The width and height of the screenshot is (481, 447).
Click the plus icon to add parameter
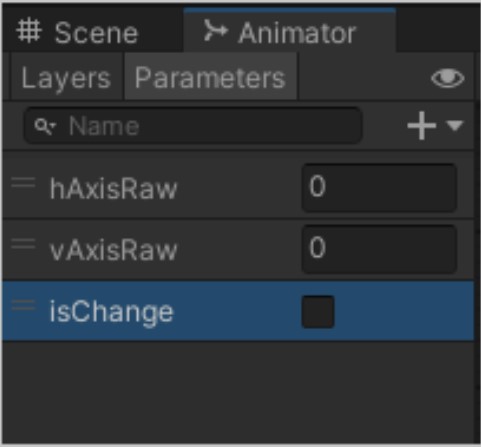pos(422,126)
